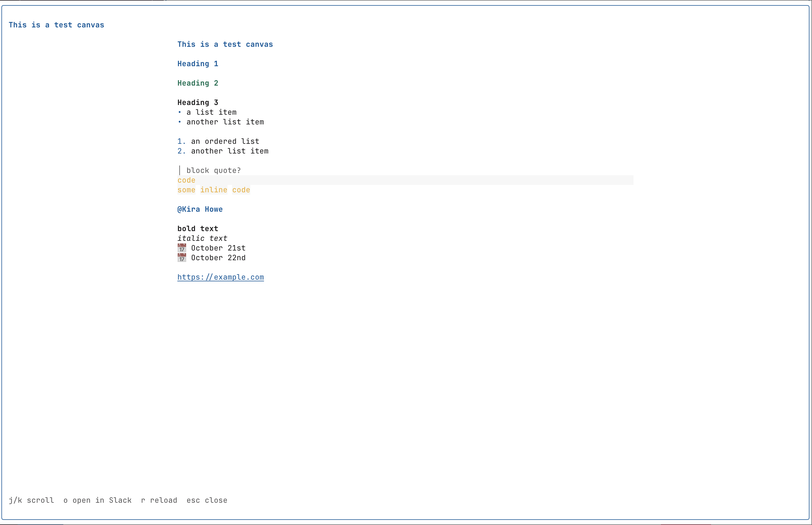The width and height of the screenshot is (812, 525).
Task: Select the 'Heading 1' text
Action: (x=198, y=64)
